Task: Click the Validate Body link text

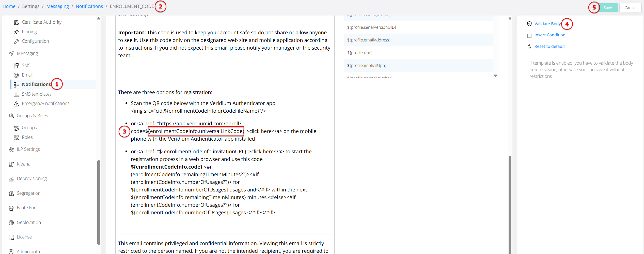Action: click(547, 24)
